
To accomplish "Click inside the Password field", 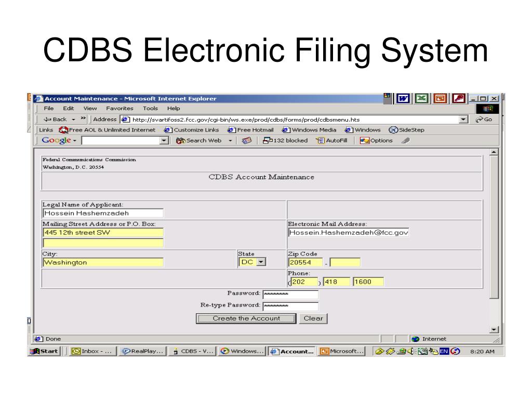I will 291,293.
